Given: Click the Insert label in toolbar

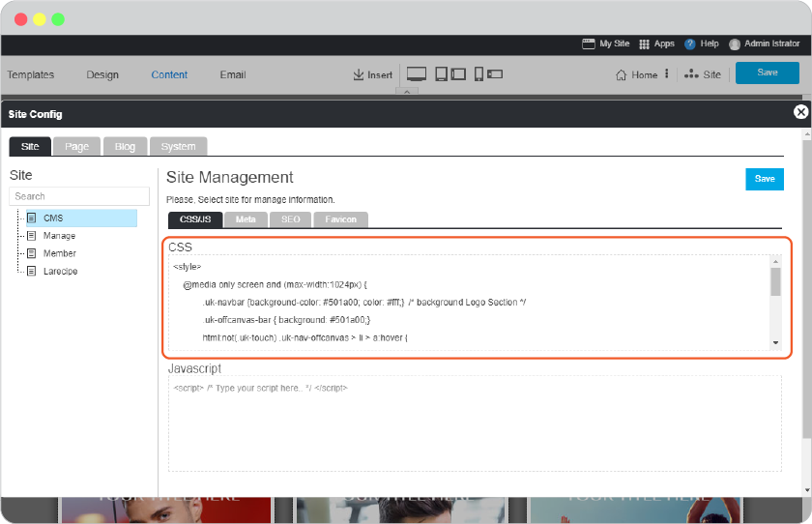Looking at the screenshot, I should point(380,75).
